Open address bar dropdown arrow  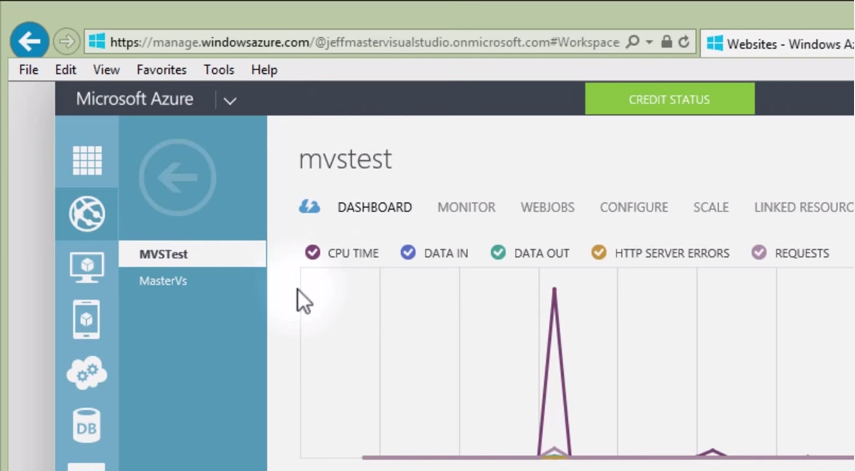point(649,42)
